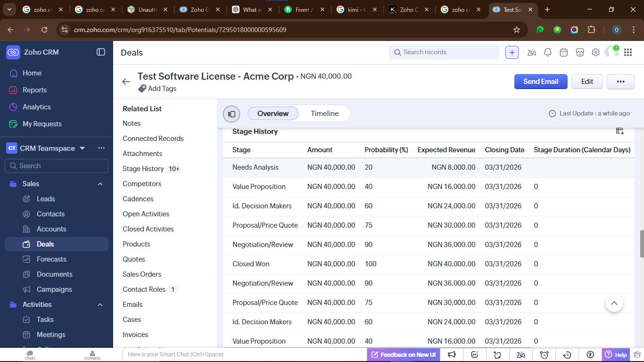
Task: Open the settings gear icon
Action: 596,52
